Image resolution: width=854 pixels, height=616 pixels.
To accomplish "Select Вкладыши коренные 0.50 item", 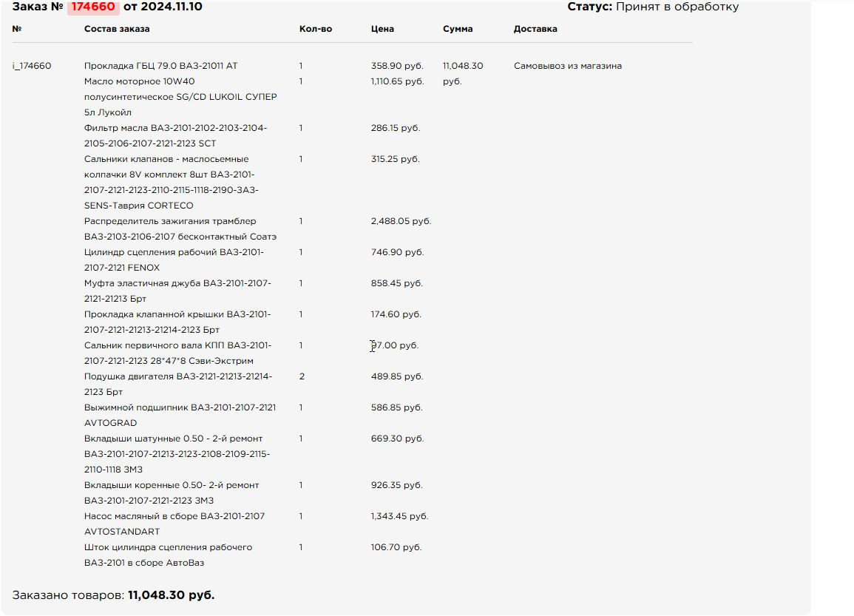I will point(172,493).
